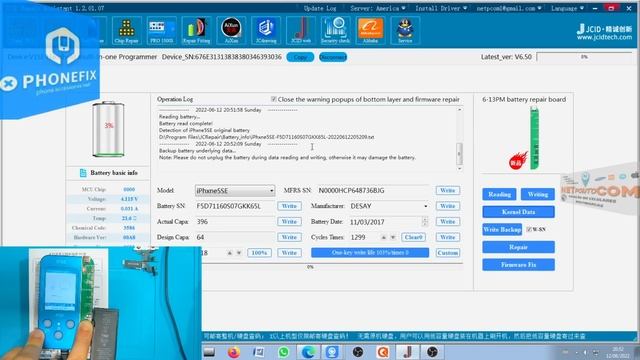The image size is (640, 360).
Task: Click Write next to MFRS SN
Action: pos(447,191)
